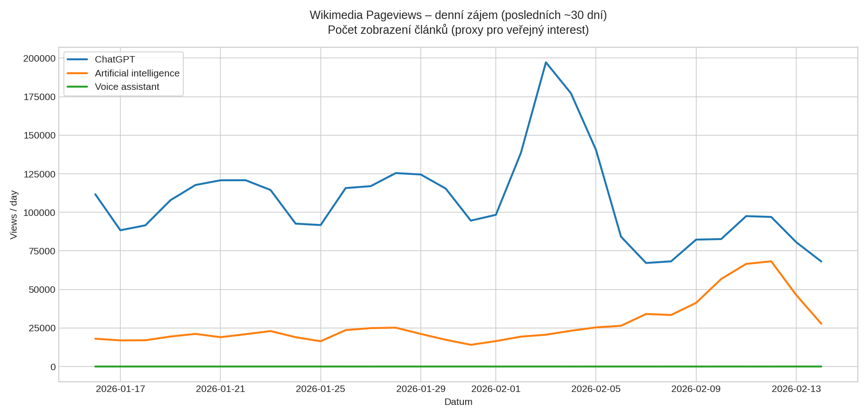The height and width of the screenshot is (417, 868).
Task: Click the green Voice assistant flat line
Action: point(417,366)
